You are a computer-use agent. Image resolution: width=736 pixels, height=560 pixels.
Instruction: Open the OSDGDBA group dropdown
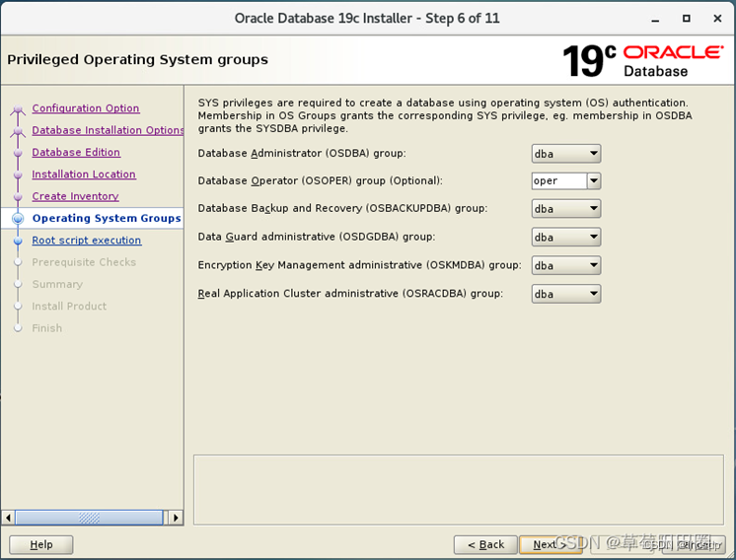point(565,238)
